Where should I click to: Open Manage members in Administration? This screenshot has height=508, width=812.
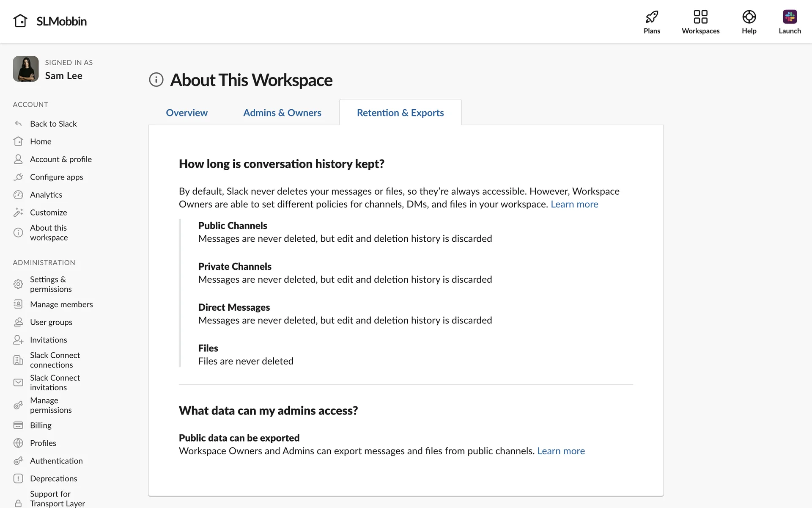(61, 304)
